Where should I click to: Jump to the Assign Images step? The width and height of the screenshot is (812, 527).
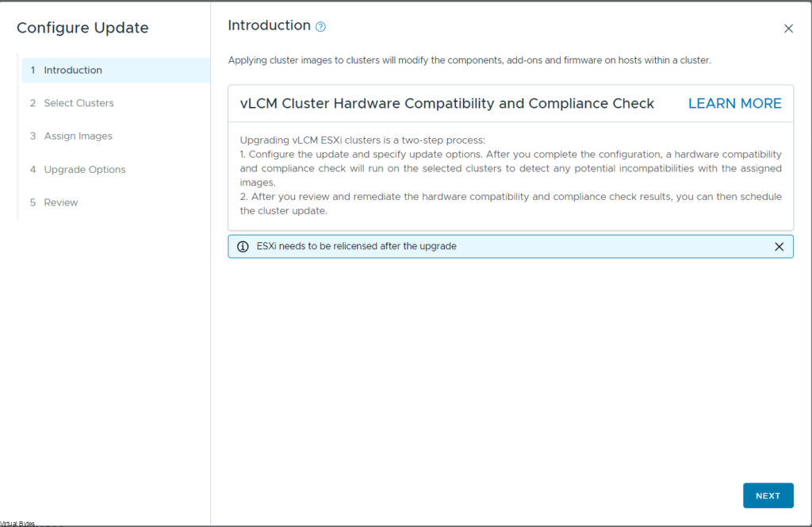[x=78, y=137]
